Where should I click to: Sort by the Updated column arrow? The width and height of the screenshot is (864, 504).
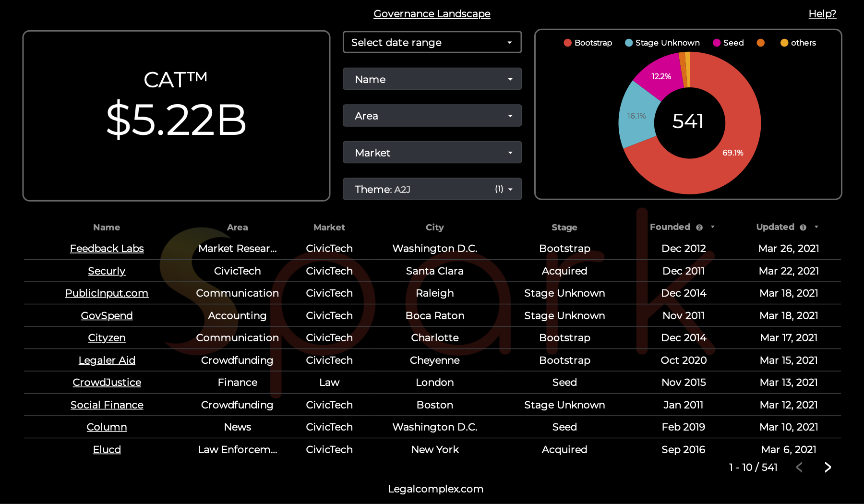pos(816,227)
